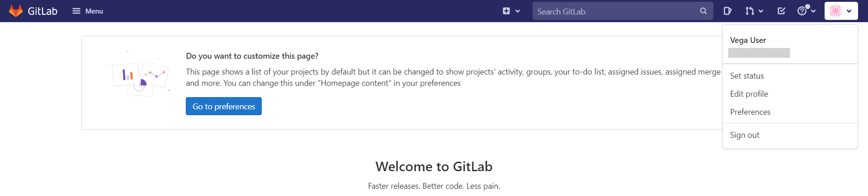Click the Help question mark icon
868x196 pixels.
pyautogui.click(x=802, y=11)
